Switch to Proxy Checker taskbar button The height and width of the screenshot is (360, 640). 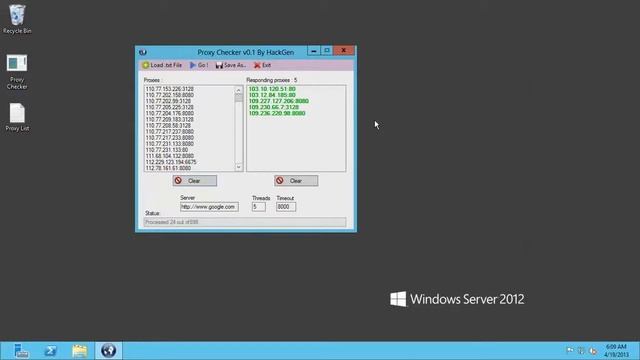[109, 351]
